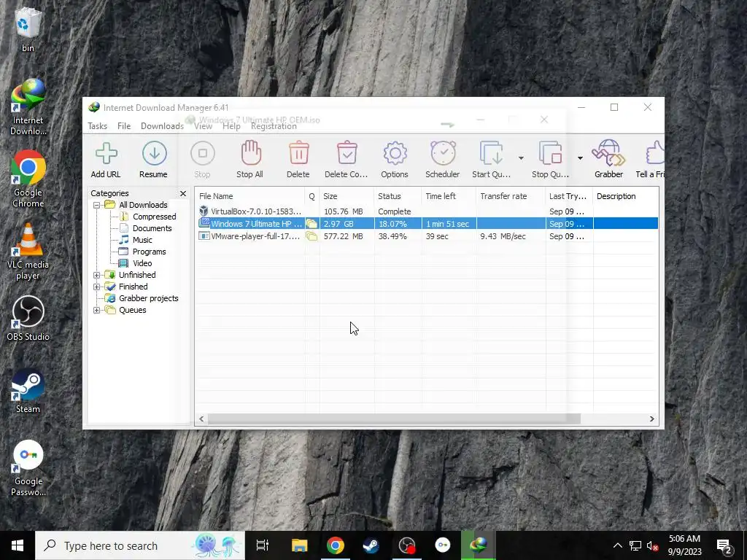Open Steam desktop shortcut
Image resolution: width=747 pixels, height=560 pixels.
click(28, 391)
